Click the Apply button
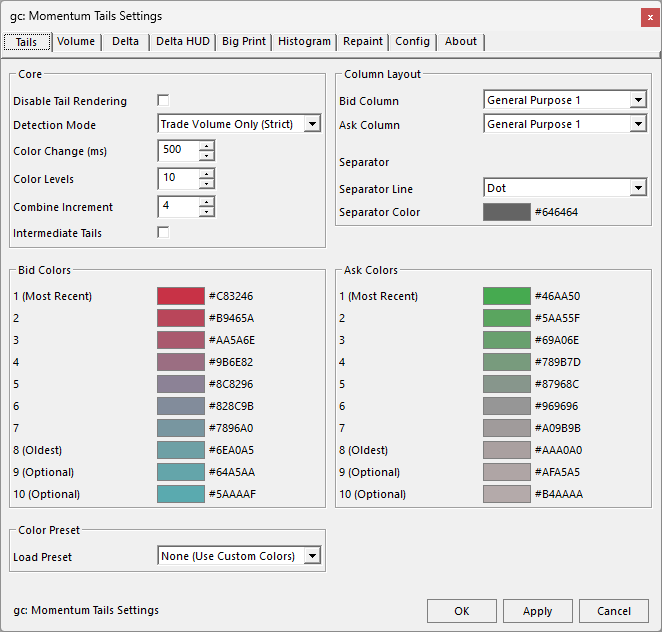Screen dimensions: 662x632 click(x=538, y=611)
